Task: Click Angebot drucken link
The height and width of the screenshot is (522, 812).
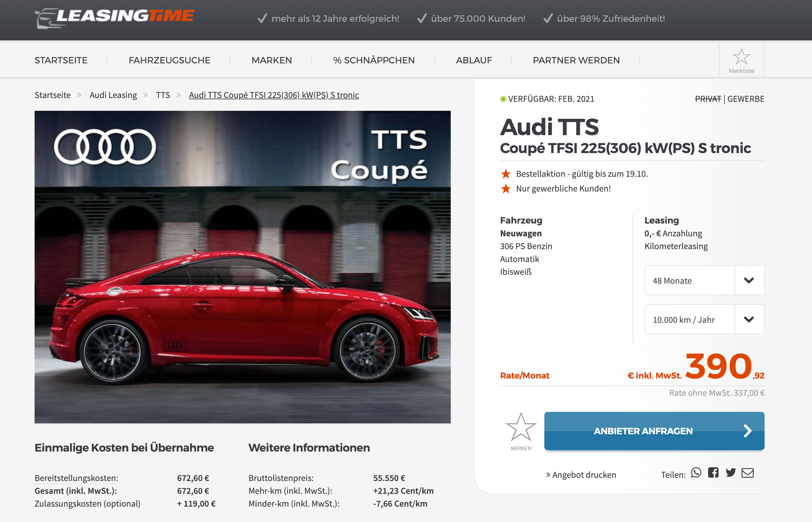Action: tap(581, 475)
